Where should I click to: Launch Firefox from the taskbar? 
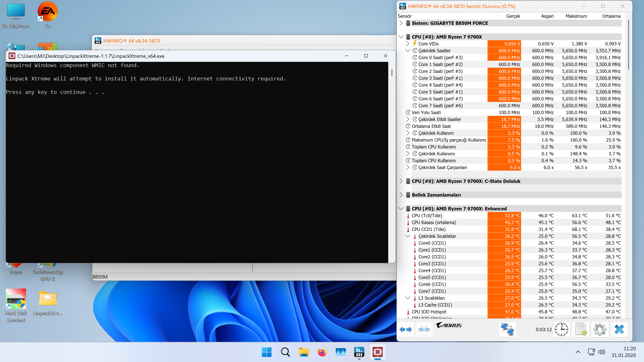click(322, 352)
